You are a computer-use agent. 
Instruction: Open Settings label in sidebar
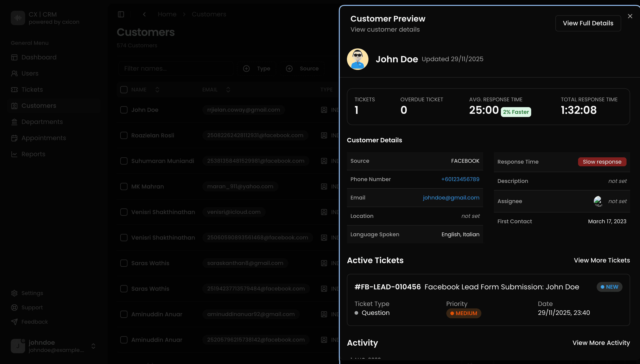click(x=32, y=293)
